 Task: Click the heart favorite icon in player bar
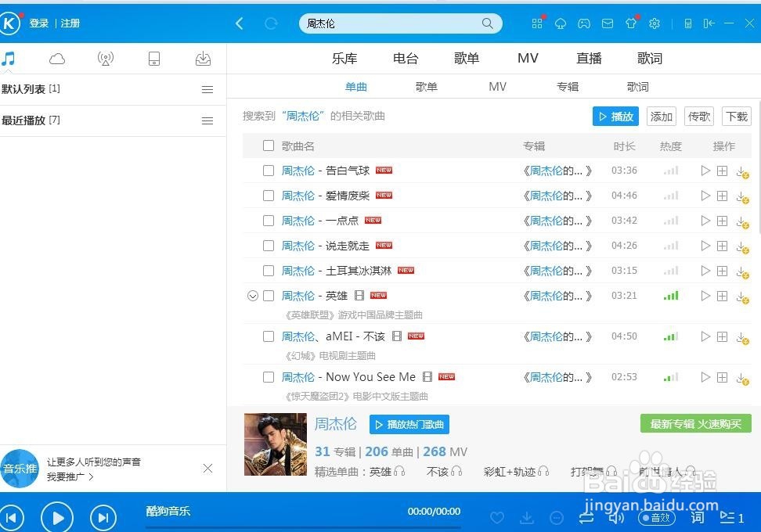point(497,518)
